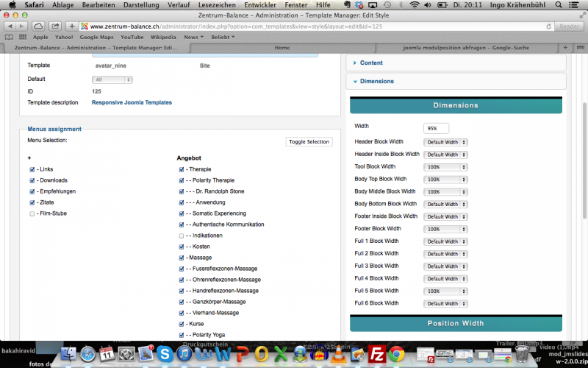Open the Header Block Width dropdown

[x=446, y=142]
